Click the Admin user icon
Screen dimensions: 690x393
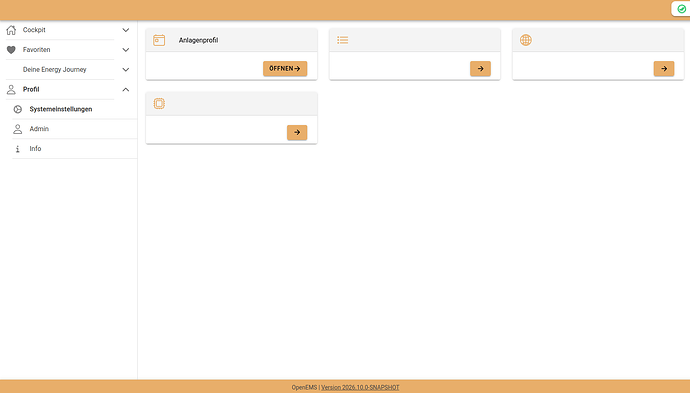[18, 129]
